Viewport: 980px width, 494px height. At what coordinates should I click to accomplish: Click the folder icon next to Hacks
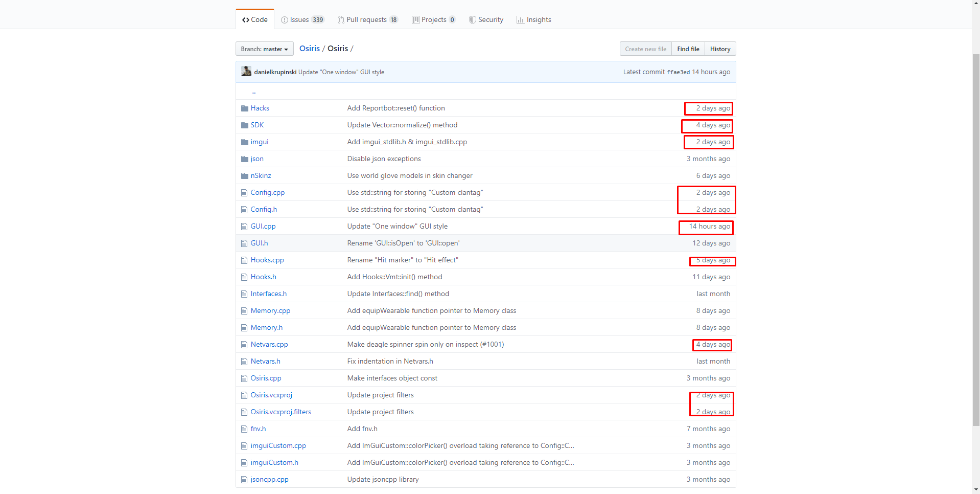tap(244, 108)
